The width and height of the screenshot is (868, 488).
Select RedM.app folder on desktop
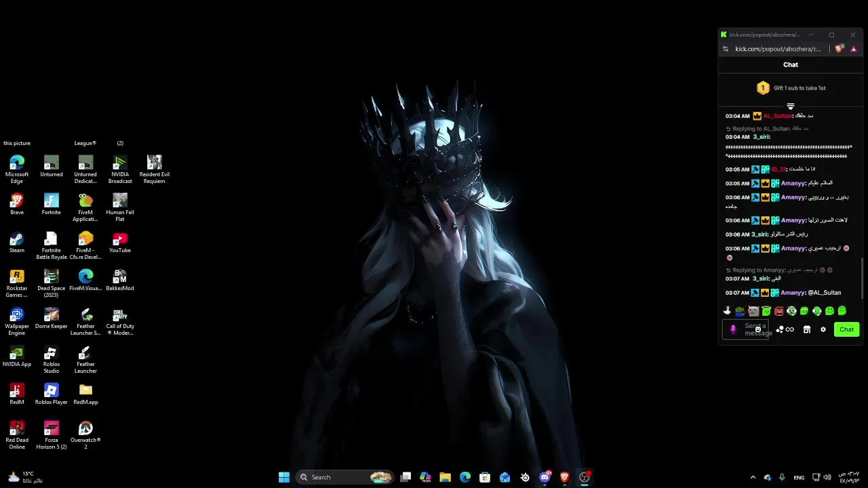pyautogui.click(x=85, y=394)
